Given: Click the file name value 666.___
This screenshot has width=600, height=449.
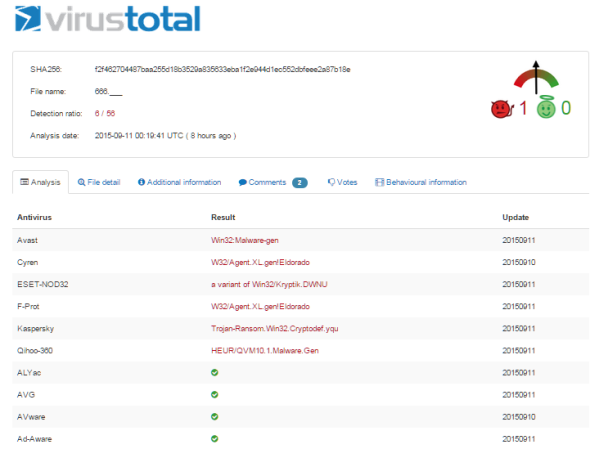Looking at the screenshot, I should 108,91.
